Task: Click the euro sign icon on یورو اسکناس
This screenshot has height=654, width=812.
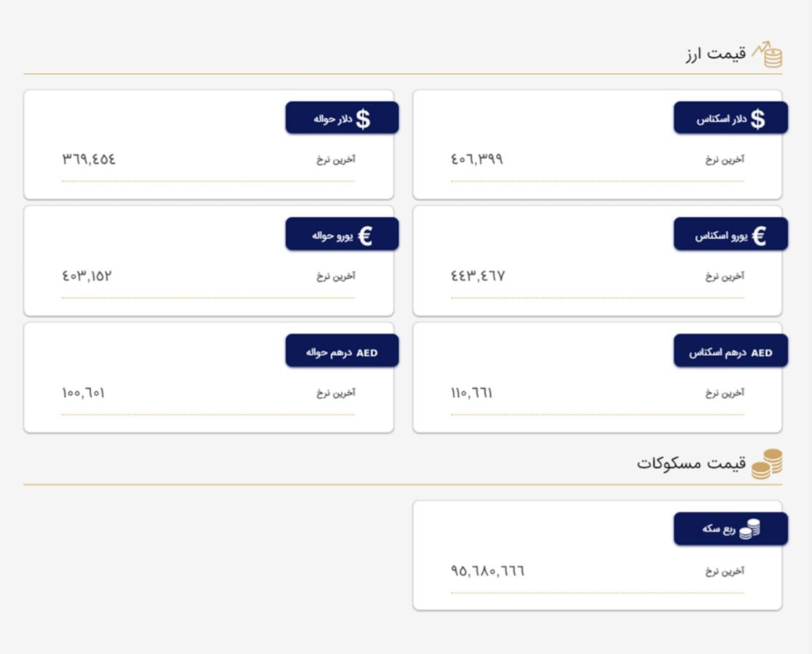Action: point(759,236)
